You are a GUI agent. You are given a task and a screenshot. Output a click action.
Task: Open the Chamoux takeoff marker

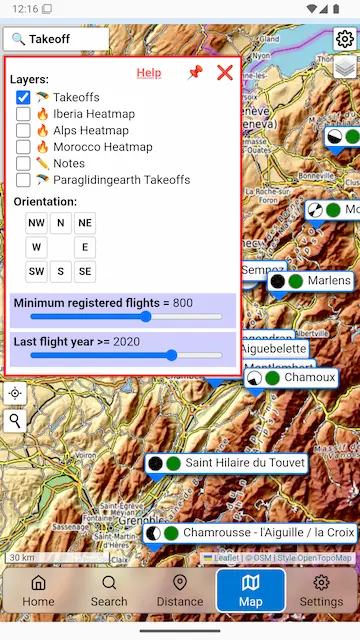click(x=291, y=378)
